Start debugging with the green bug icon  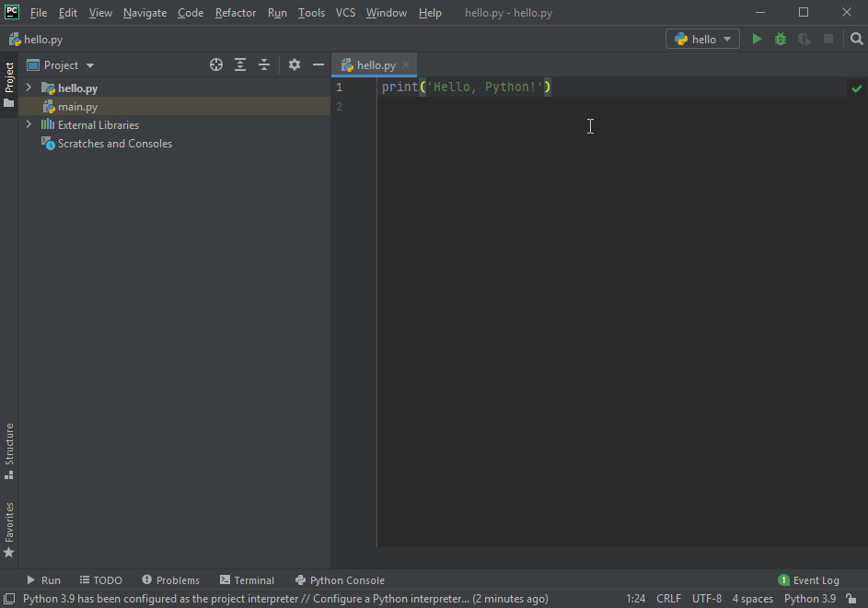coord(781,40)
